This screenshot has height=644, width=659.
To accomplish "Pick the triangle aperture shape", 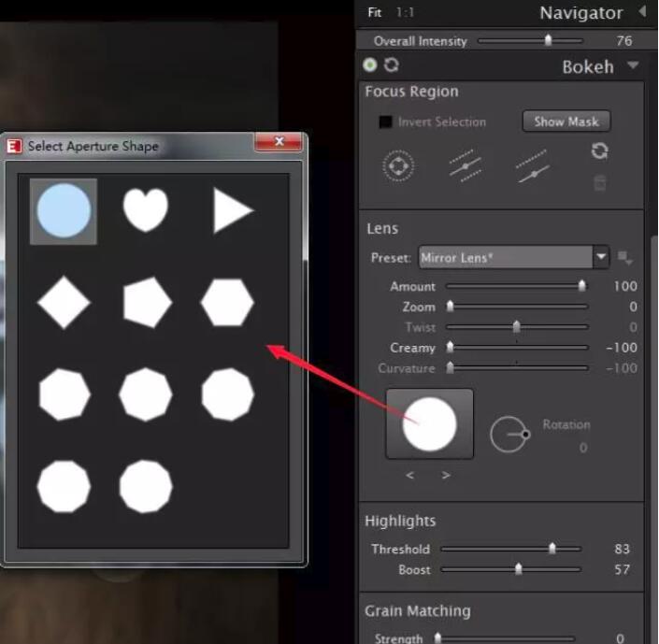I will 233,209.
